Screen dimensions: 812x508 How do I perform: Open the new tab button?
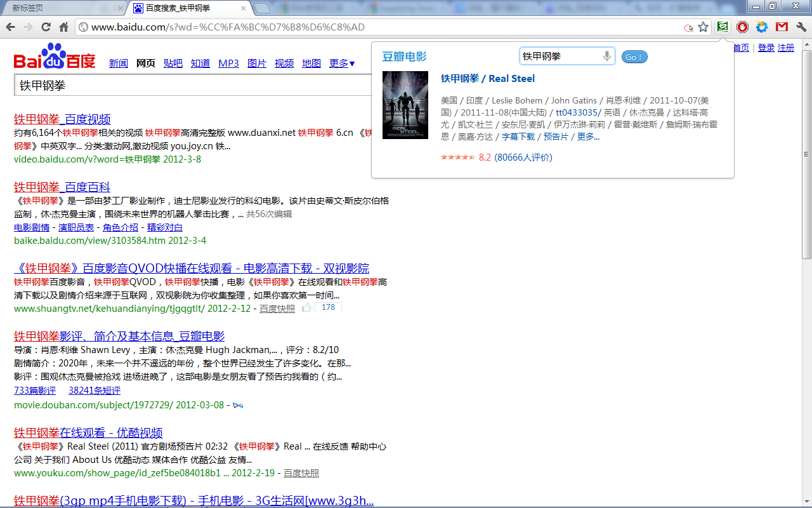(261, 8)
